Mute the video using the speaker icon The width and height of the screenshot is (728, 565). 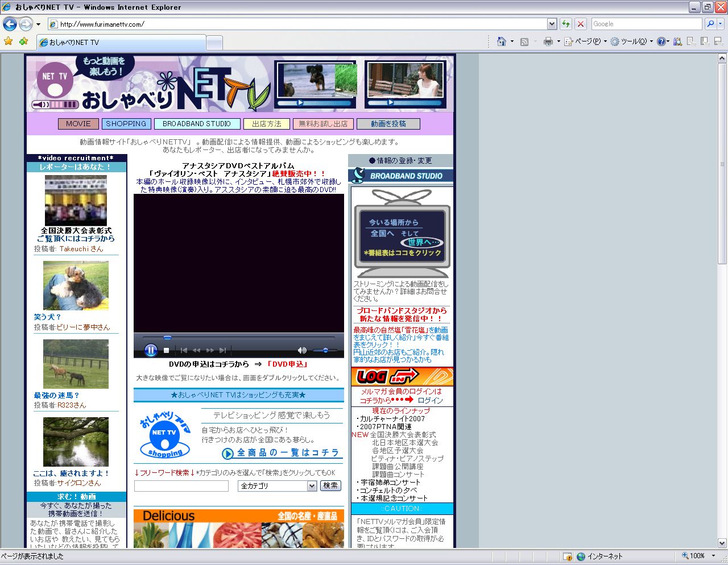pos(302,351)
